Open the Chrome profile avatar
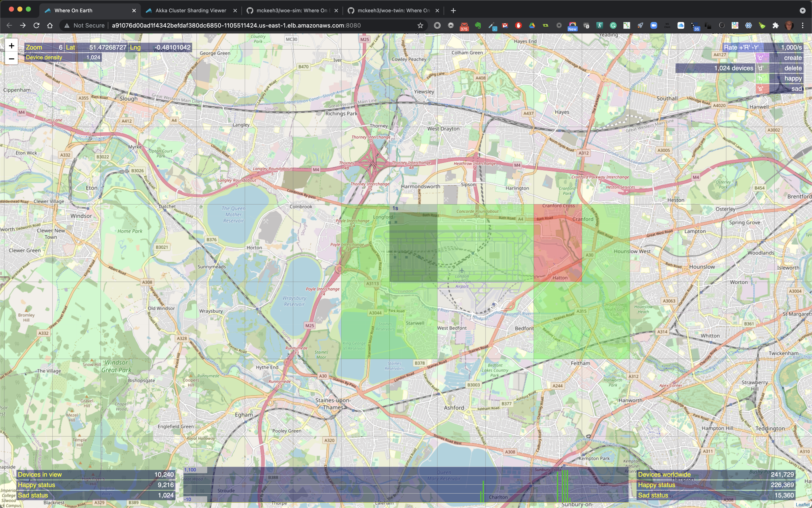This screenshot has height=508, width=812. [x=789, y=26]
